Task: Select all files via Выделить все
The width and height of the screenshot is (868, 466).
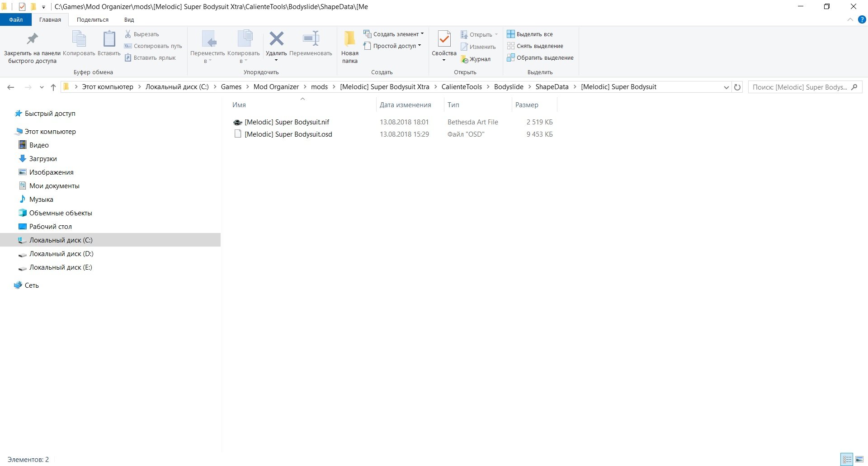Action: 530,34
